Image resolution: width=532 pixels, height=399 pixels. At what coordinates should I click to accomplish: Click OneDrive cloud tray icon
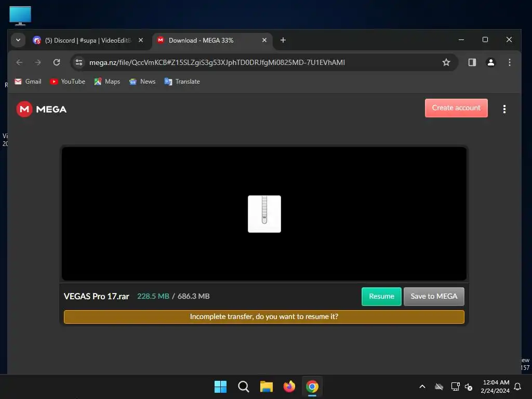pos(439,387)
